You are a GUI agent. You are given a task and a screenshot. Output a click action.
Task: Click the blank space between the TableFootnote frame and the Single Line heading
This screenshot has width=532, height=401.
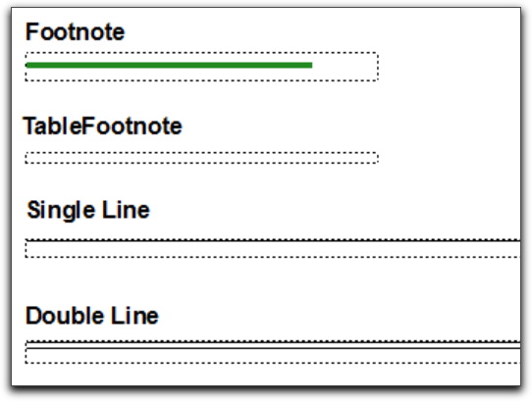click(x=201, y=181)
